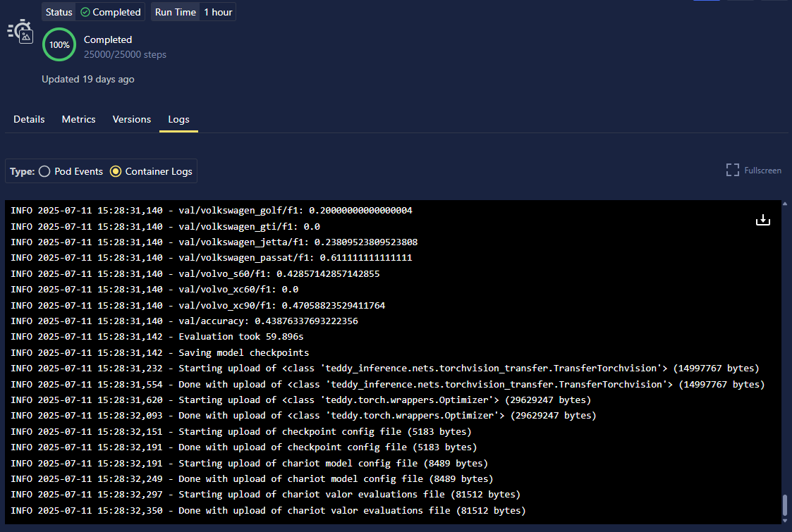This screenshot has height=532, width=792.
Task: Click the val/volvo_xc60/f1 log line
Action: coord(154,290)
